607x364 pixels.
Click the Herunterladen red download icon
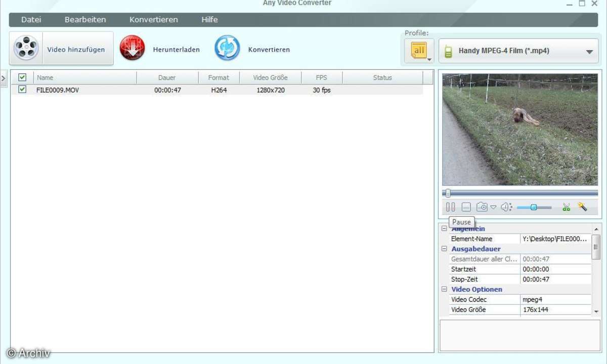pos(132,49)
